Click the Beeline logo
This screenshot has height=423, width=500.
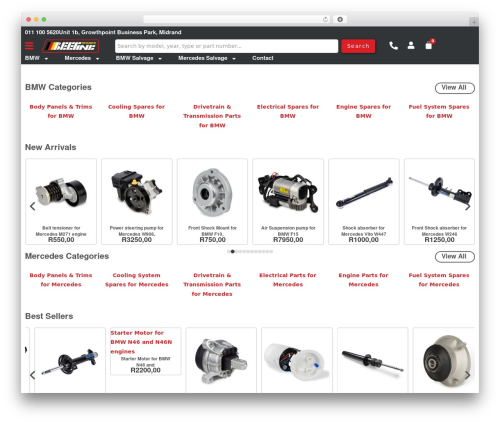pos(70,46)
